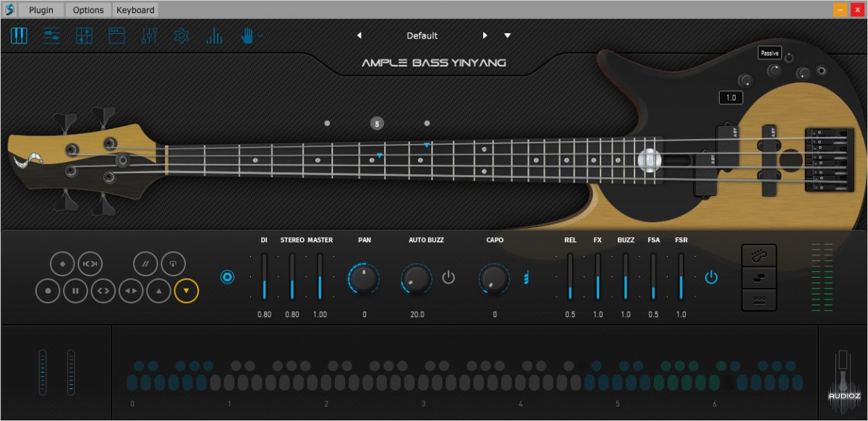868x421 pixels.
Task: Select the mixer settings icon in the toolbar
Action: [x=51, y=35]
